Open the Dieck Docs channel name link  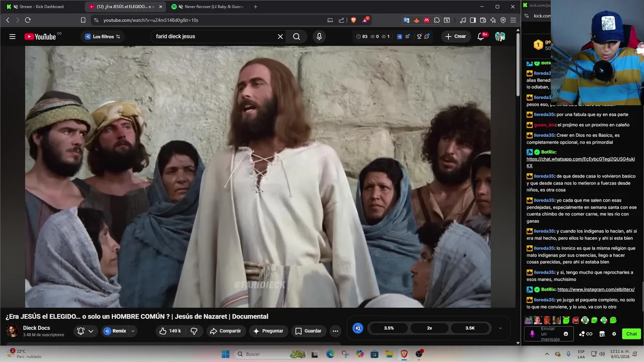(36, 328)
